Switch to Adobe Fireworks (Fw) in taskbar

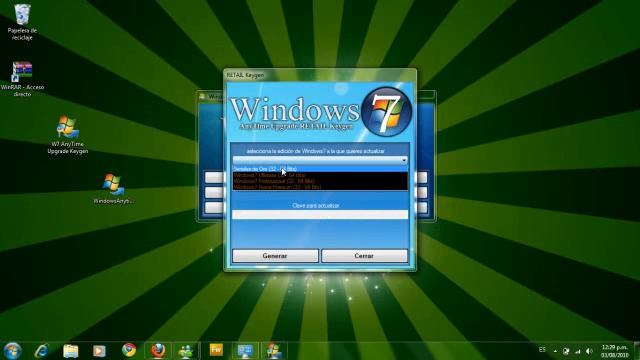216,350
